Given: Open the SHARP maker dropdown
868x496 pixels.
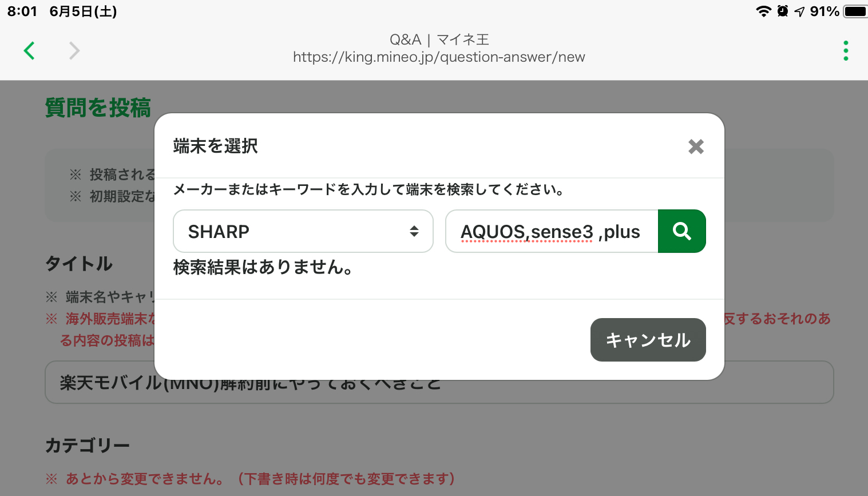Looking at the screenshot, I should [x=303, y=231].
